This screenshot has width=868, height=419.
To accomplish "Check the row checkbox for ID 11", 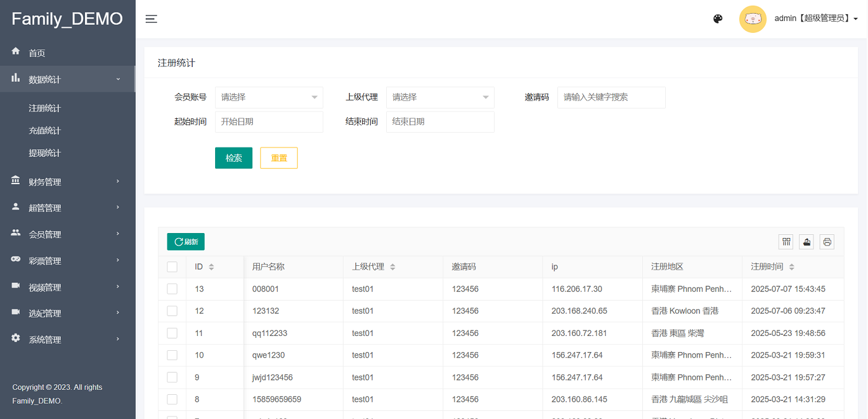I will pyautogui.click(x=172, y=333).
